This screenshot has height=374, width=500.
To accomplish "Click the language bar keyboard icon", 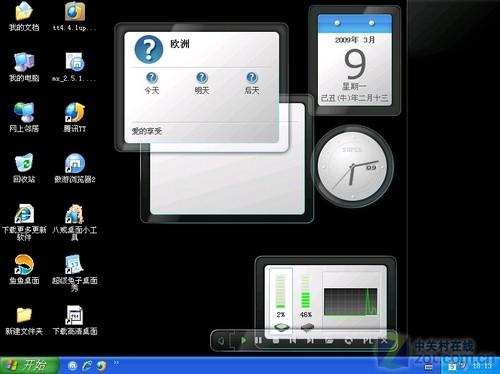I will pos(429,367).
